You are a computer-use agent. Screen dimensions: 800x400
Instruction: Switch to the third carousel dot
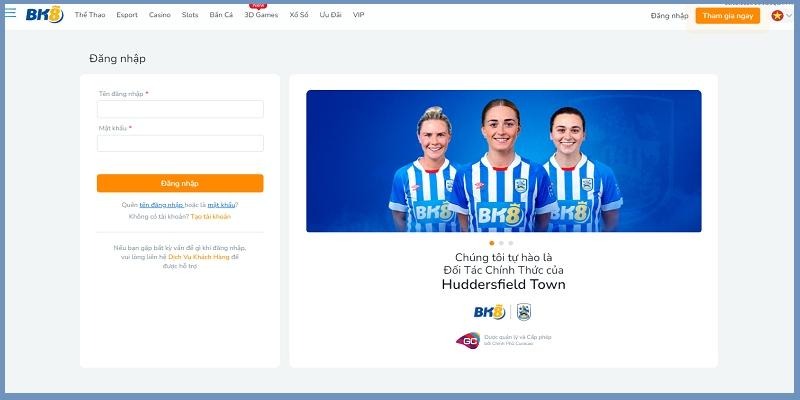click(x=511, y=243)
